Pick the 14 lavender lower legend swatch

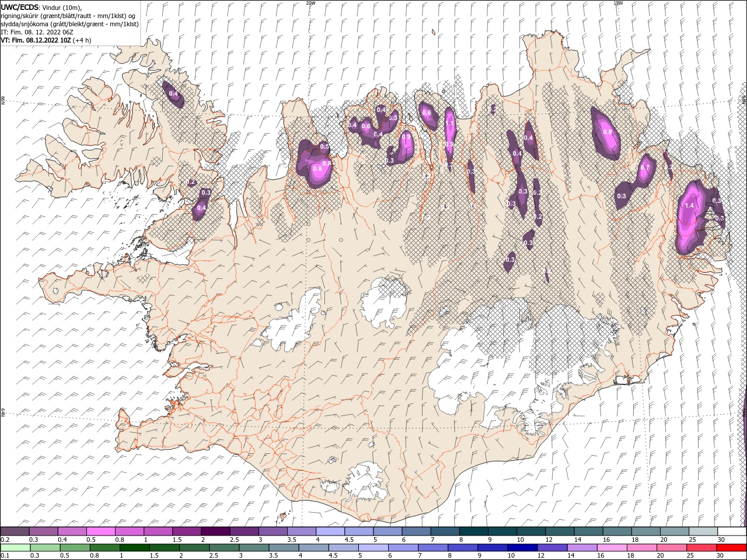pyautogui.click(x=582, y=548)
